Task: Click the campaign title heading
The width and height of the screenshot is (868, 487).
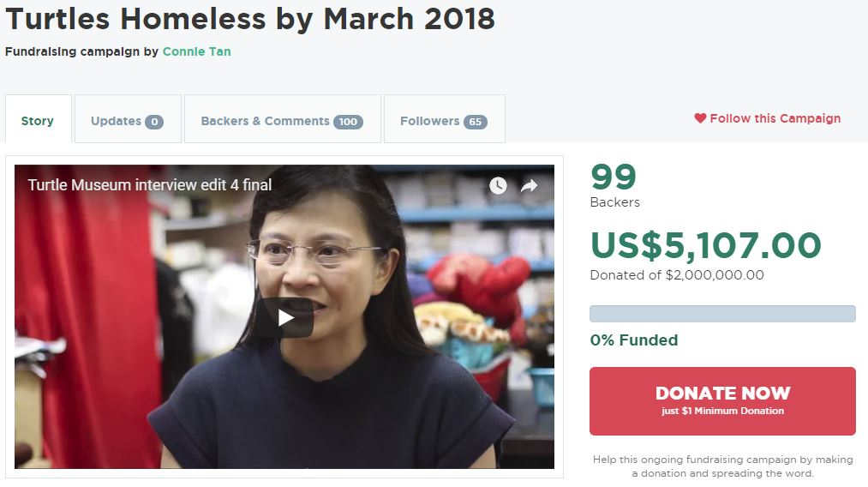Action: coord(250,19)
